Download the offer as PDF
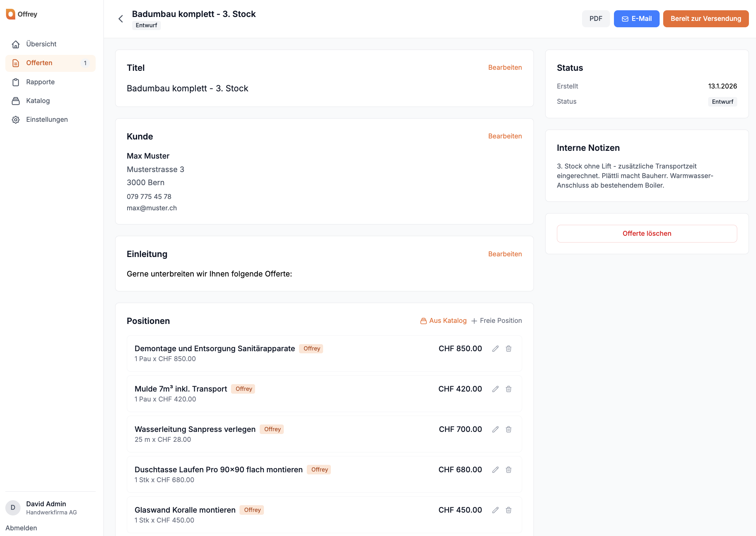The width and height of the screenshot is (756, 536). 596,19
